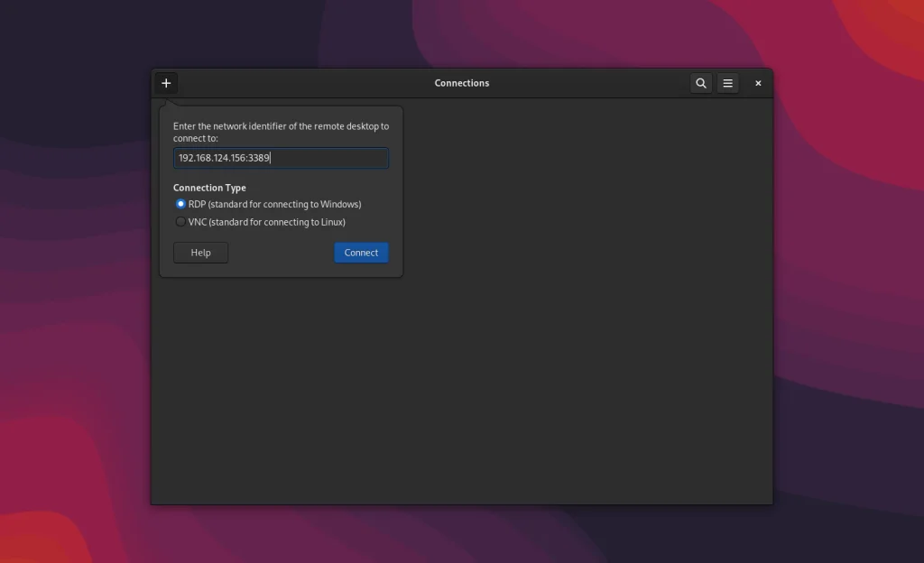
Task: Choose VNC standard for connecting to Linux
Action: [180, 221]
